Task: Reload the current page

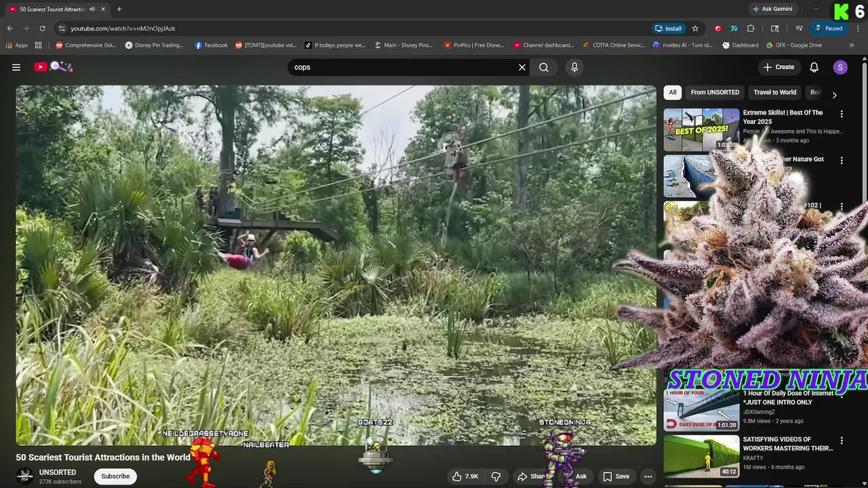Action: pos(42,28)
